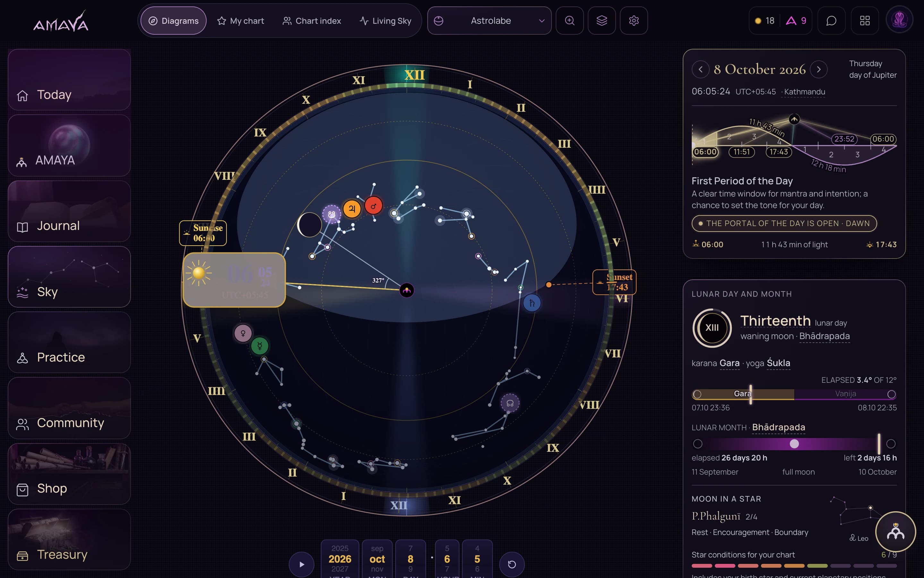Screen dimensions: 924x578
Task: Click the Venus planet marker
Action: [x=243, y=333]
